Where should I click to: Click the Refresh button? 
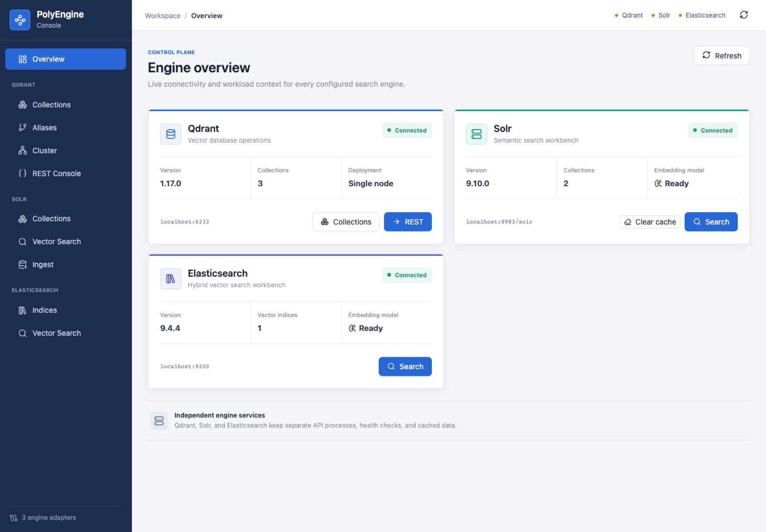point(721,56)
